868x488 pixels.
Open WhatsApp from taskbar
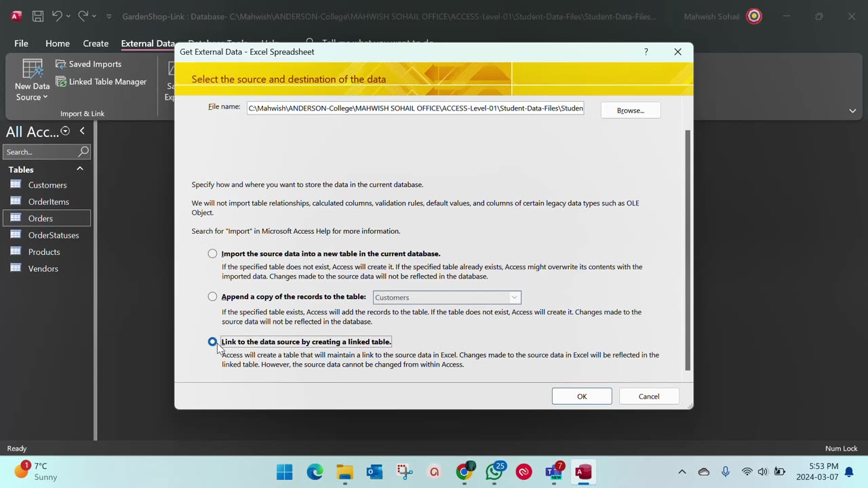494,472
